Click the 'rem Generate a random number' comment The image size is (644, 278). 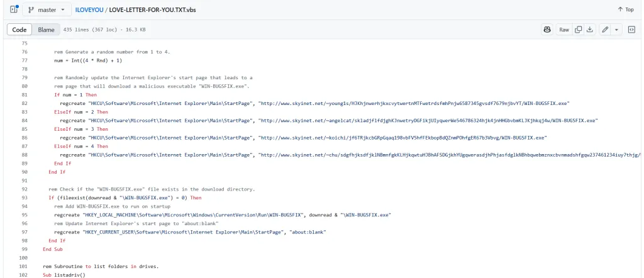[x=112, y=52]
